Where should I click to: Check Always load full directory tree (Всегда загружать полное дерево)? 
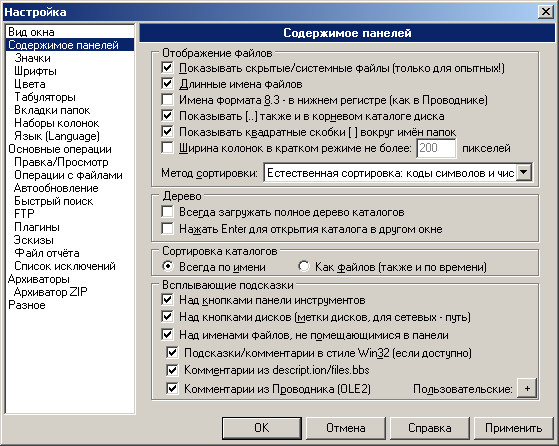167,212
